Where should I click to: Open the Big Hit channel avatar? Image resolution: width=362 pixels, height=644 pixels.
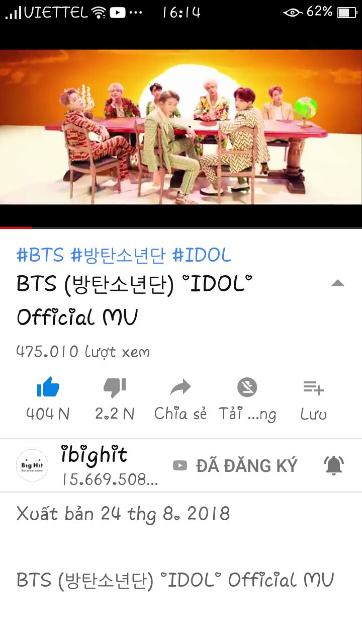tap(32, 465)
